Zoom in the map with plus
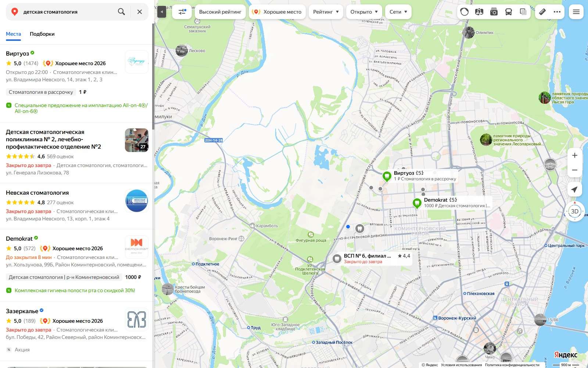588x368 pixels. (x=575, y=155)
